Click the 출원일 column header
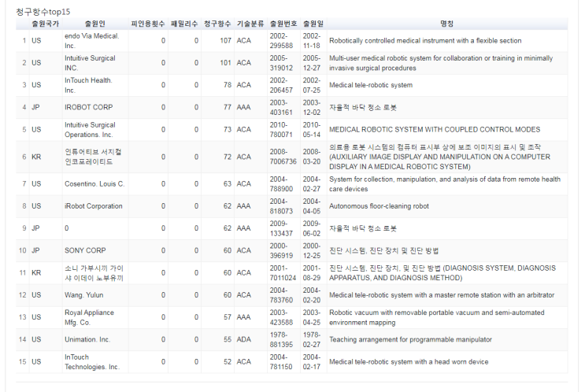Viewport: 585px width, 392px height. pos(313,24)
